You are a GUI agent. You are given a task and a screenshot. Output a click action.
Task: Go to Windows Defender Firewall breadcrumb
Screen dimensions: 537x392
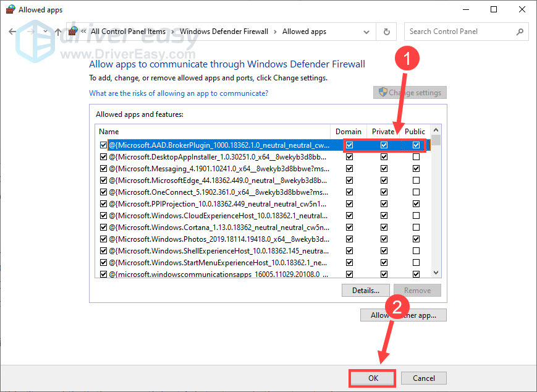pos(224,32)
